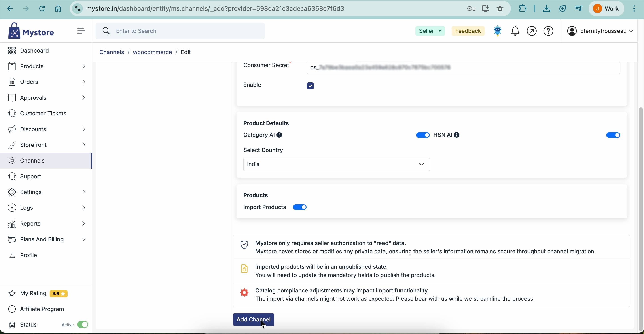
Task: Toggle the Import Products switch
Action: pyautogui.click(x=300, y=207)
